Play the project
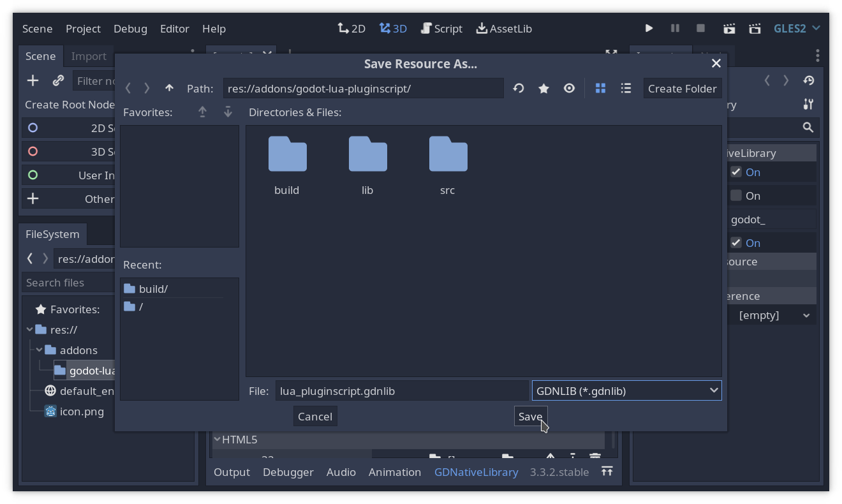 click(x=649, y=29)
